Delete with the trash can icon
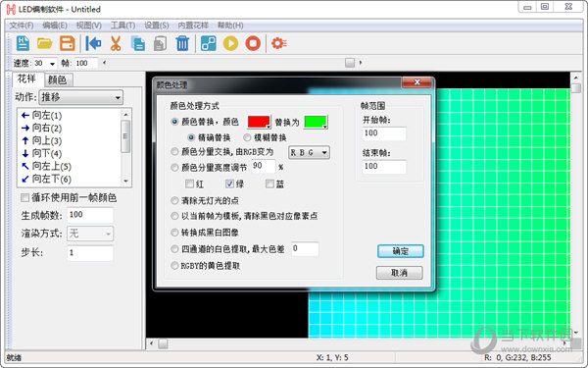This screenshot has width=588, height=368. click(x=182, y=43)
